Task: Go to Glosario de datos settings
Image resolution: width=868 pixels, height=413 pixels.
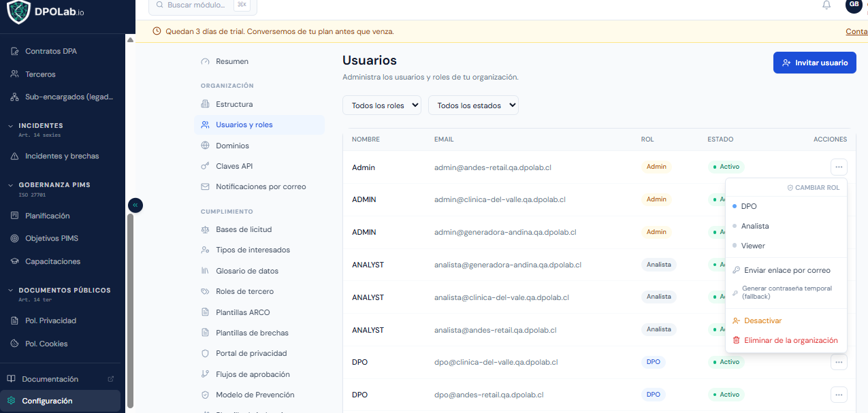Action: pyautogui.click(x=259, y=271)
